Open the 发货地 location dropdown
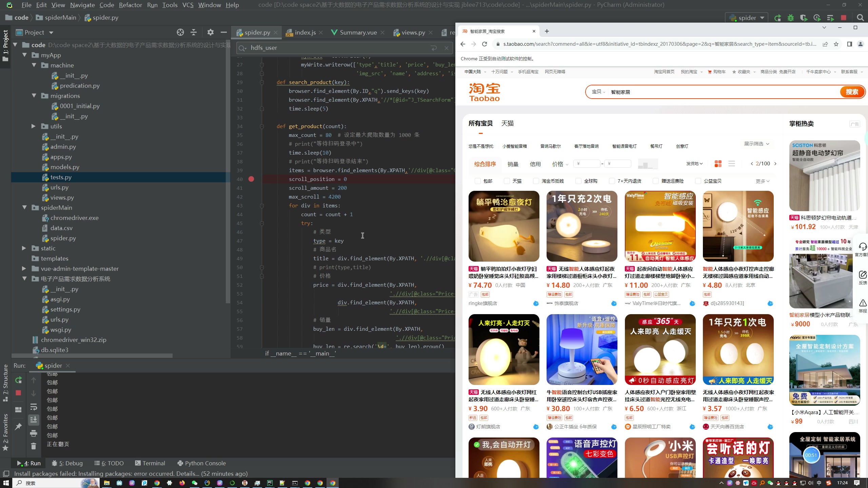The image size is (868, 488). (x=694, y=164)
